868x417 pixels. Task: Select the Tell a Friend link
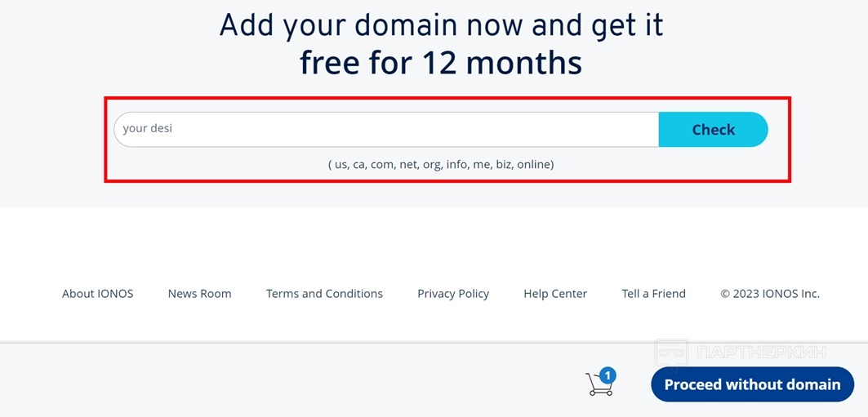pyautogui.click(x=653, y=294)
